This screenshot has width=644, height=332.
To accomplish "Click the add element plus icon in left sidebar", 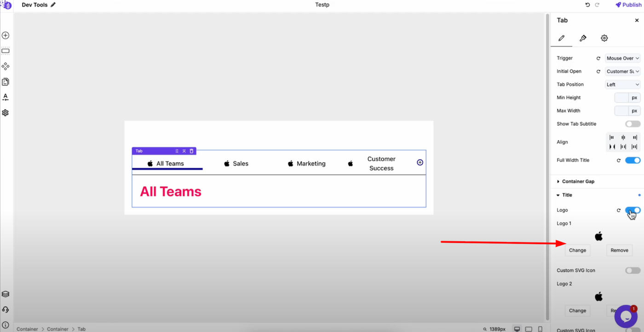I will click(6, 35).
